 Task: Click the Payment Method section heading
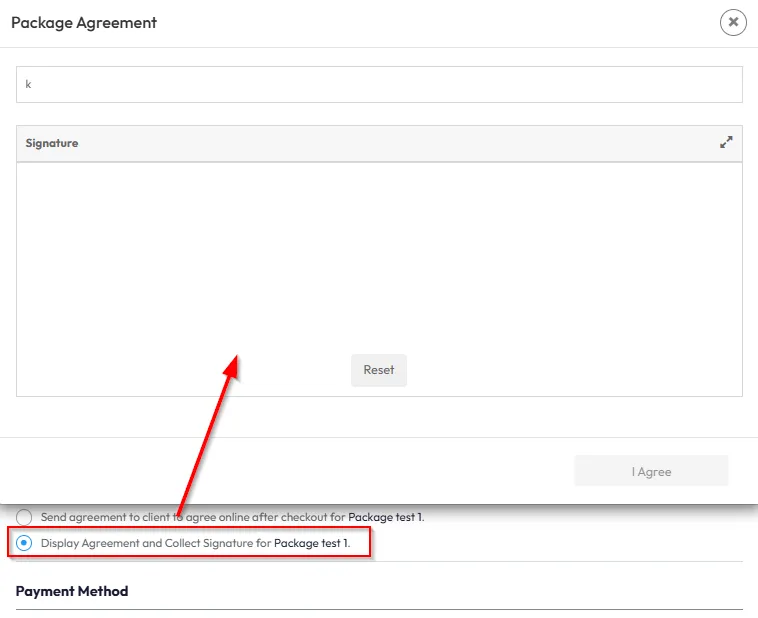[72, 591]
